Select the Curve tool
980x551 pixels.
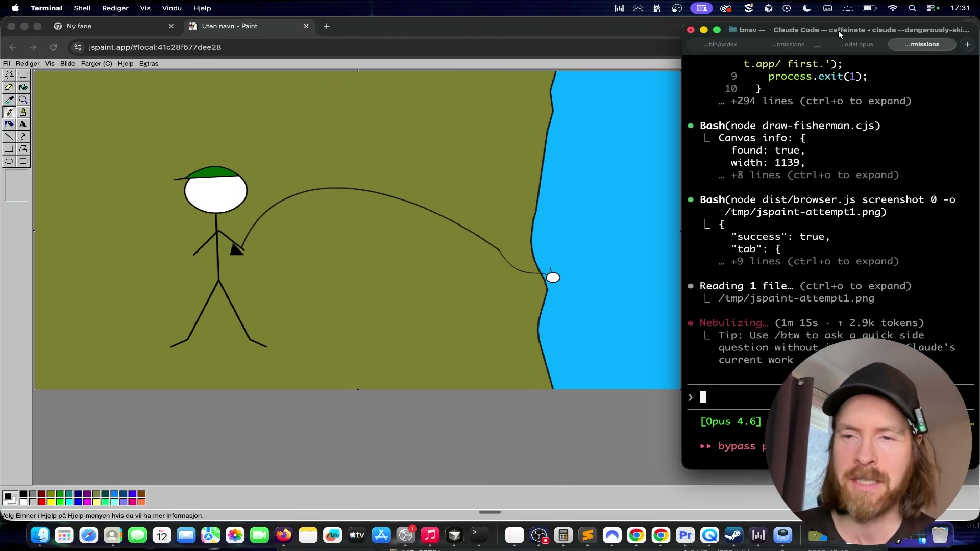coord(23,136)
